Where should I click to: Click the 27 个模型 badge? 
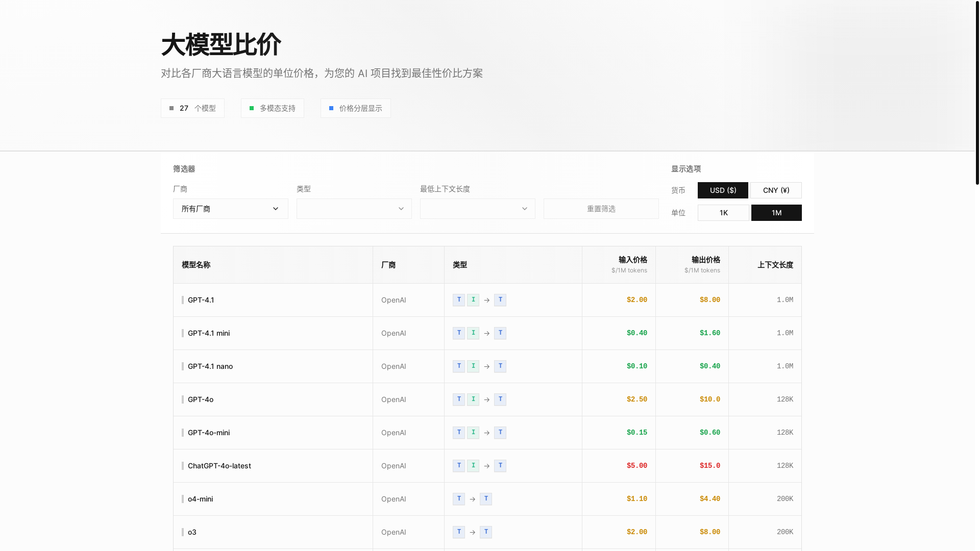[x=192, y=108]
